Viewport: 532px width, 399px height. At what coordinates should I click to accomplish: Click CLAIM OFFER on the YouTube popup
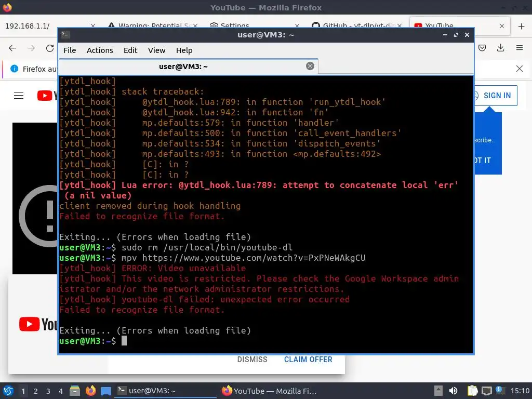pos(308,360)
